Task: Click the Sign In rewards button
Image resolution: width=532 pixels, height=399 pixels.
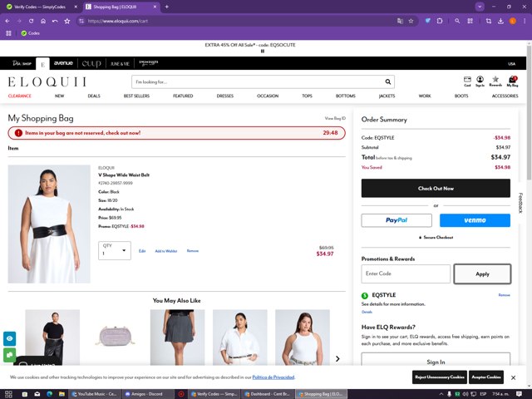Action: click(x=436, y=360)
